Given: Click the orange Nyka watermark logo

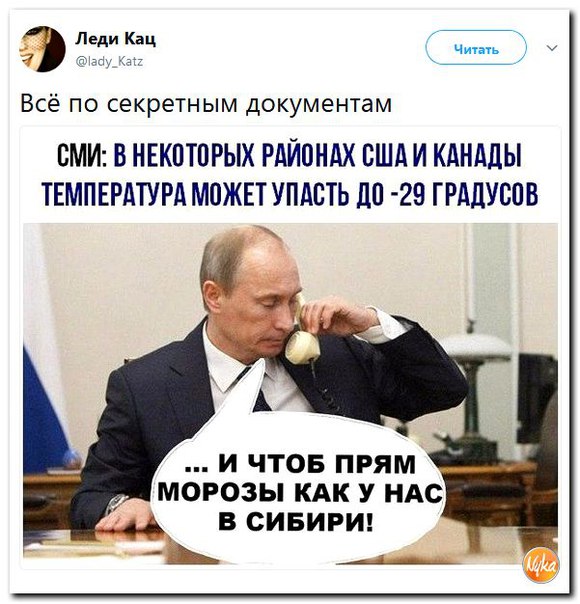Looking at the screenshot, I should coord(543,564).
